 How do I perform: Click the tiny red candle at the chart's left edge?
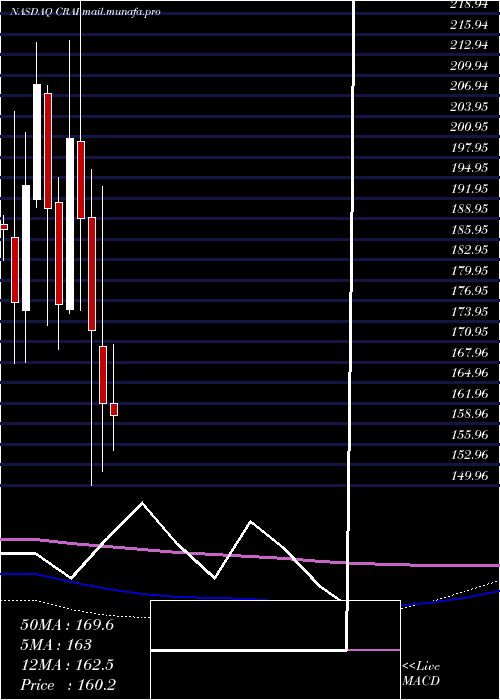click(4, 227)
